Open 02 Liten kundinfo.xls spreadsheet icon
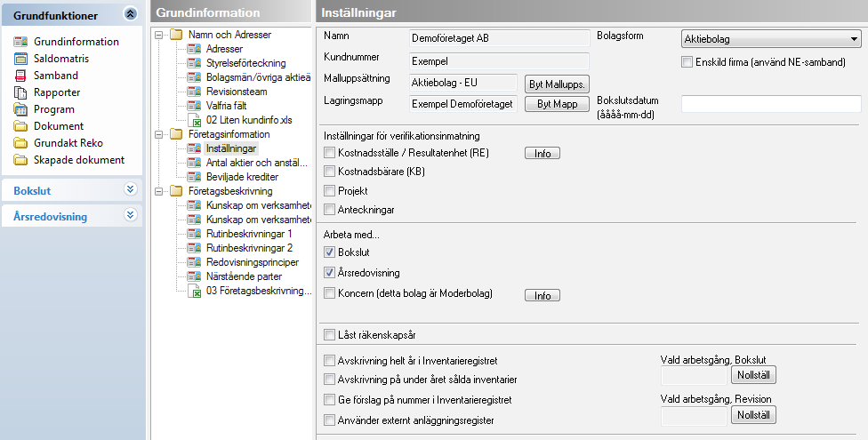The width and height of the screenshot is (868, 440). [194, 120]
